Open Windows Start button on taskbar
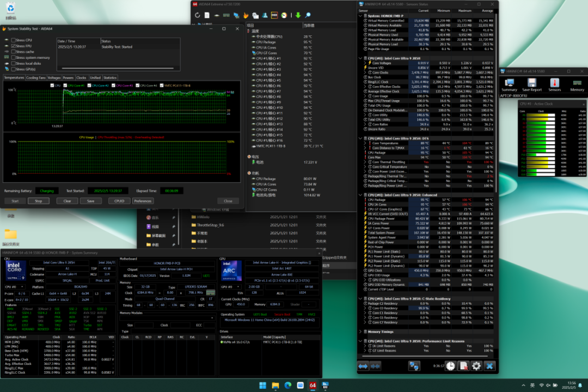Screen dimensions: 588x392 point(262,385)
